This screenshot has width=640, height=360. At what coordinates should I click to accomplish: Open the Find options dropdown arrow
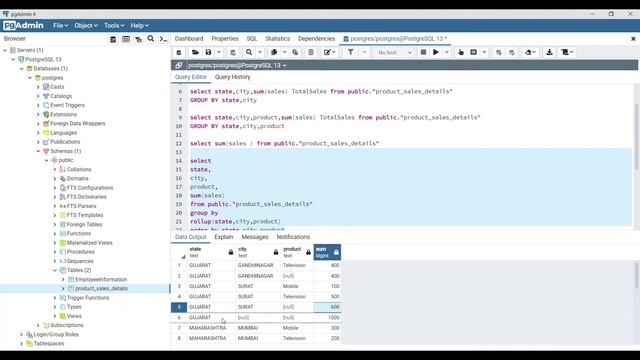[x=260, y=52]
